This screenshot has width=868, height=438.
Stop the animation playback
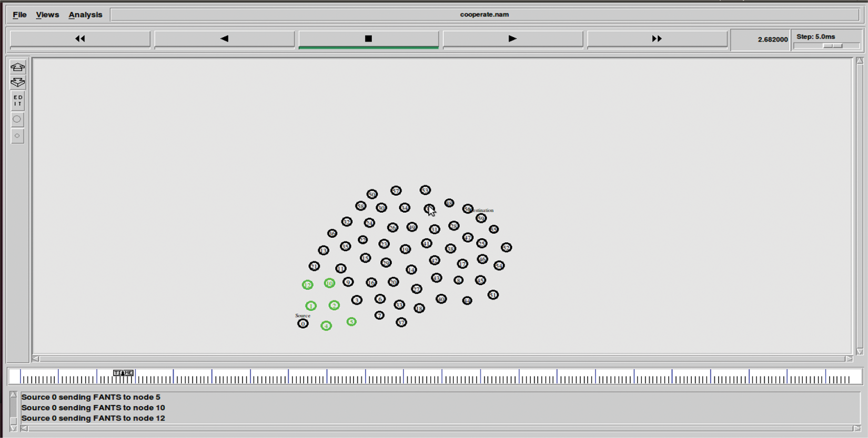tap(368, 38)
